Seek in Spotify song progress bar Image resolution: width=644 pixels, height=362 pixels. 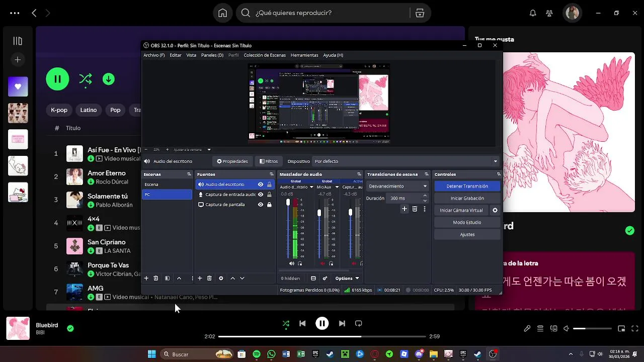click(x=322, y=336)
